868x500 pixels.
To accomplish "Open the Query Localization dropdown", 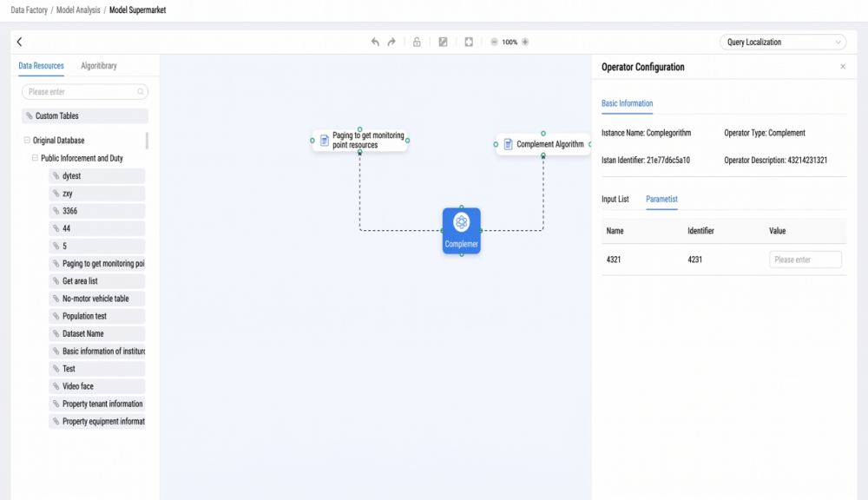I will (x=783, y=42).
